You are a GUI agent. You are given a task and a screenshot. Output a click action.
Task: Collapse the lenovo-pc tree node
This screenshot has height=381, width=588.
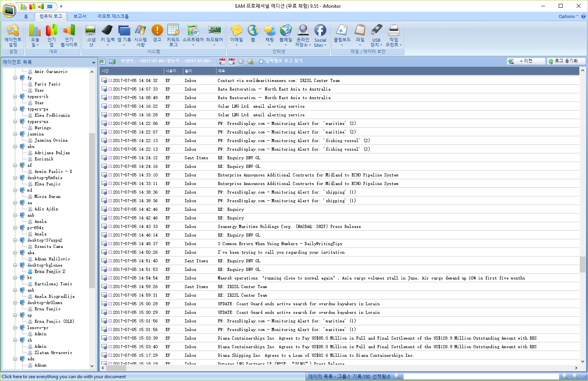15,328
